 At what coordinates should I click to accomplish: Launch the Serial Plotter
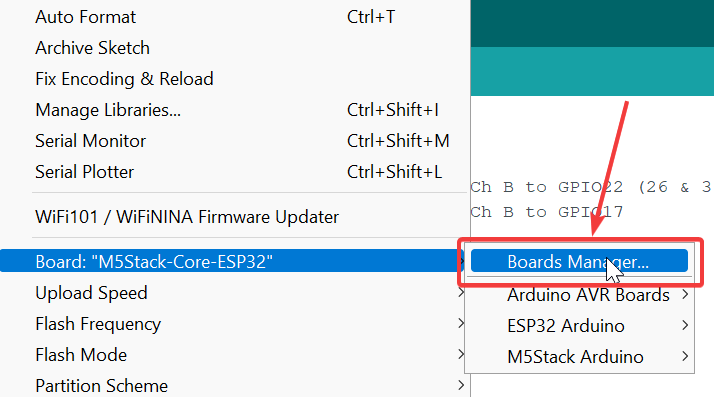point(235,172)
